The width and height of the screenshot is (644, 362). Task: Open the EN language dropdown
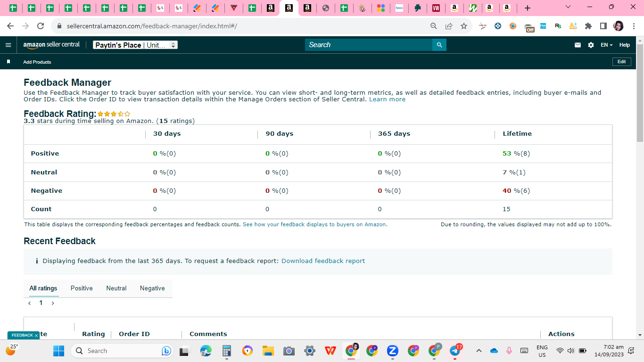606,45
